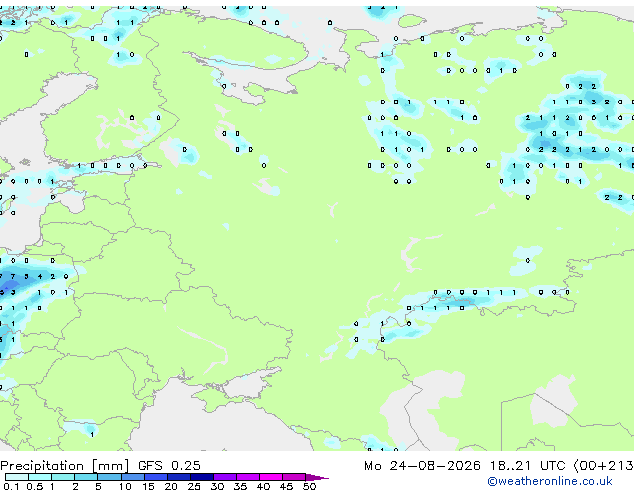Image resolution: width=634 pixels, height=490 pixels.
Task: Click the legend label '35'
Action: [241, 486]
